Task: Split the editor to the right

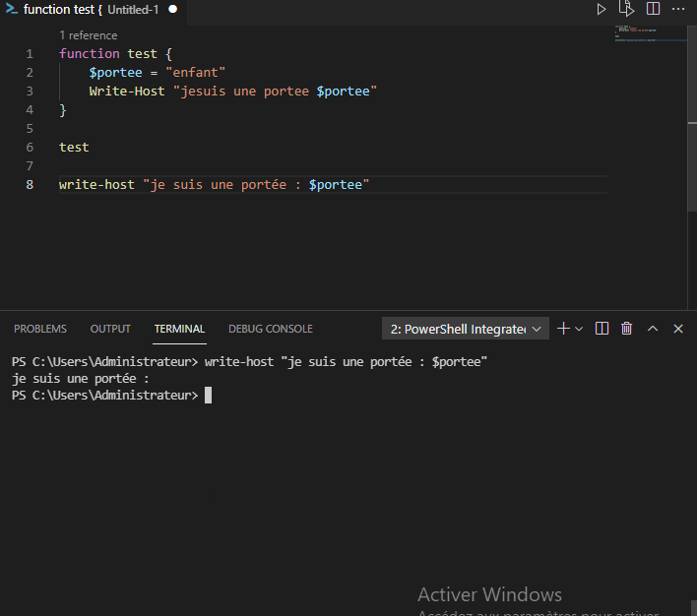Action: (653, 9)
